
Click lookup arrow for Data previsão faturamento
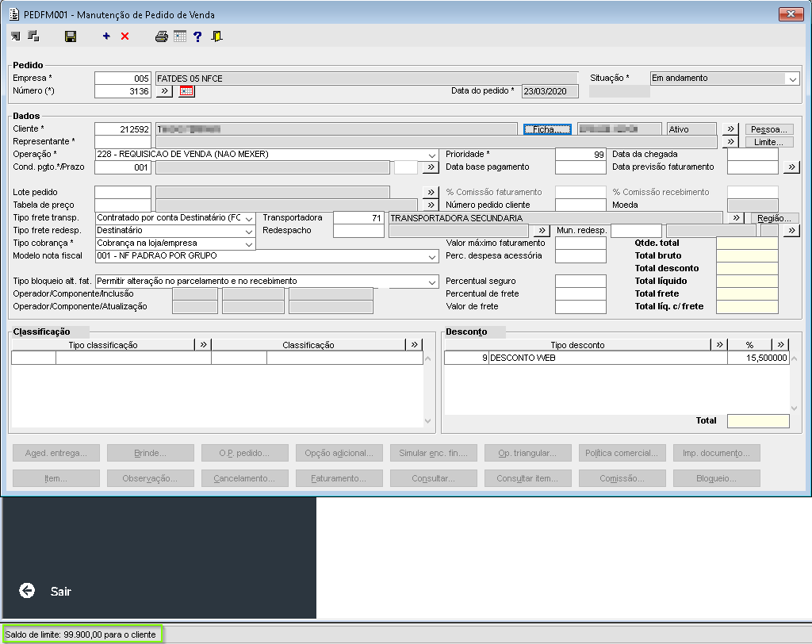pyautogui.click(x=791, y=167)
